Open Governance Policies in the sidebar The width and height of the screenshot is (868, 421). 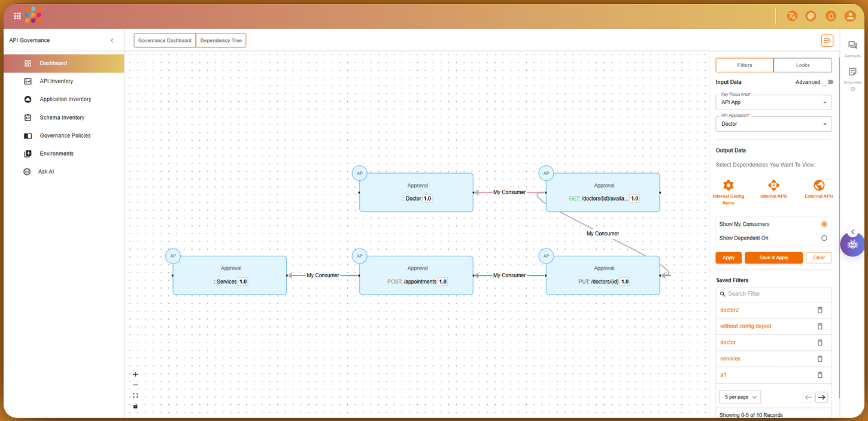click(64, 135)
